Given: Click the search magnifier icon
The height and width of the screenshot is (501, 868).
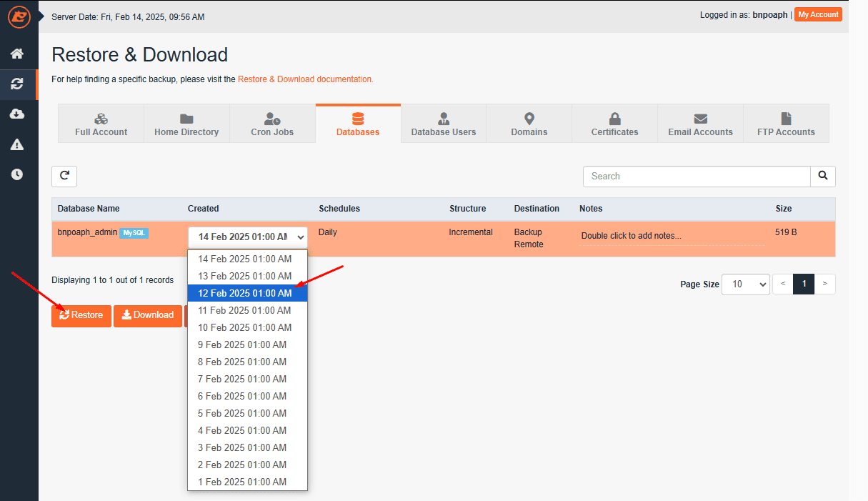Looking at the screenshot, I should click(822, 176).
